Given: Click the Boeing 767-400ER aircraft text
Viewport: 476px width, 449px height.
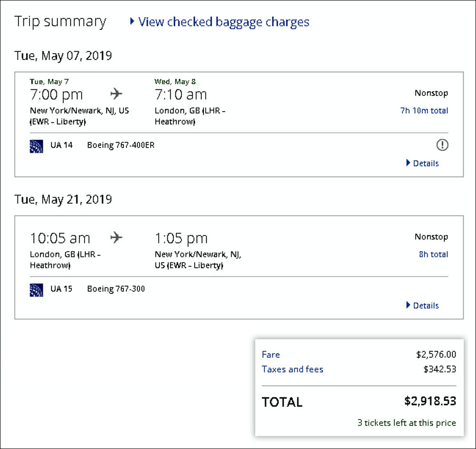Looking at the screenshot, I should click(121, 145).
